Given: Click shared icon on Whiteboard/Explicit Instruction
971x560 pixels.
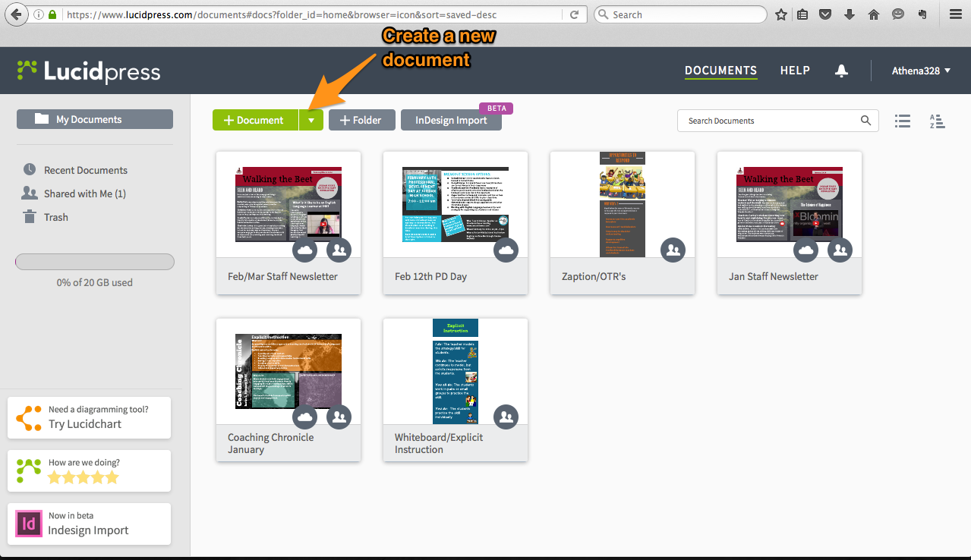Looking at the screenshot, I should click(x=506, y=417).
